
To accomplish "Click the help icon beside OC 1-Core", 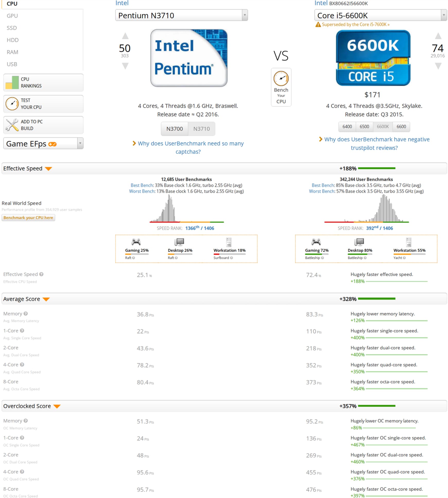I will [22, 438].
